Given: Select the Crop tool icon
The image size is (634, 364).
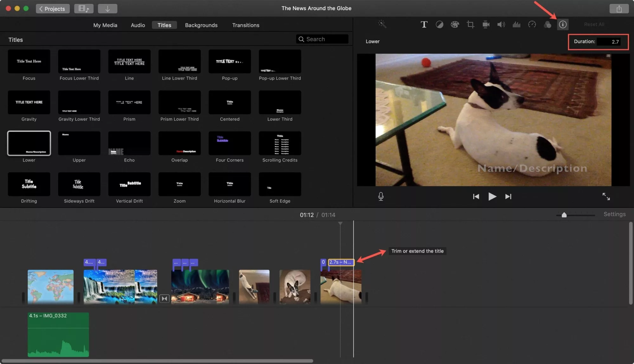Looking at the screenshot, I should pyautogui.click(x=470, y=24).
